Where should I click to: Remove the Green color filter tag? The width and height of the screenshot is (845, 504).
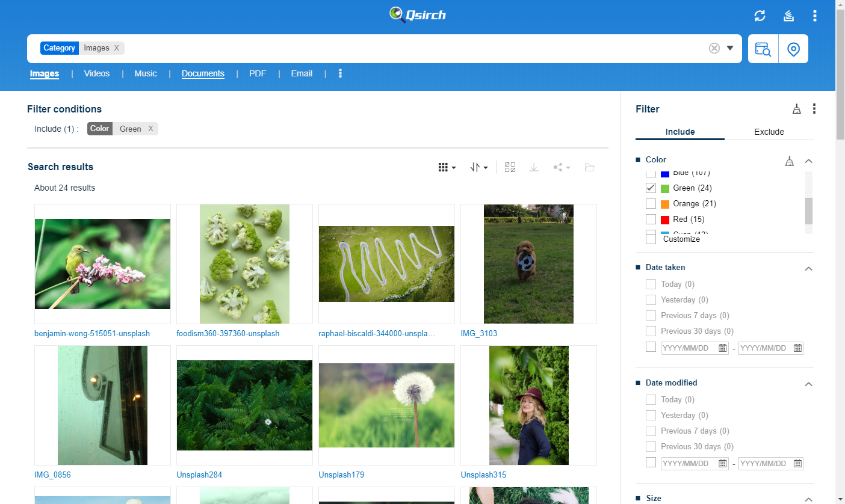click(150, 129)
